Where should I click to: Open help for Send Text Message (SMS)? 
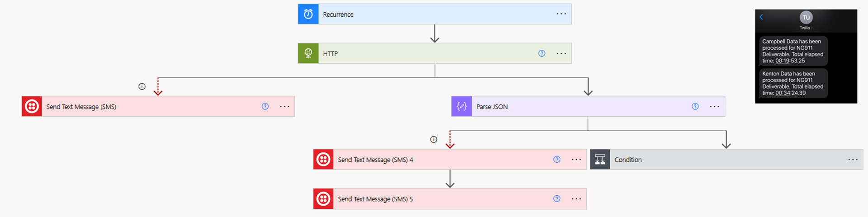coord(265,106)
